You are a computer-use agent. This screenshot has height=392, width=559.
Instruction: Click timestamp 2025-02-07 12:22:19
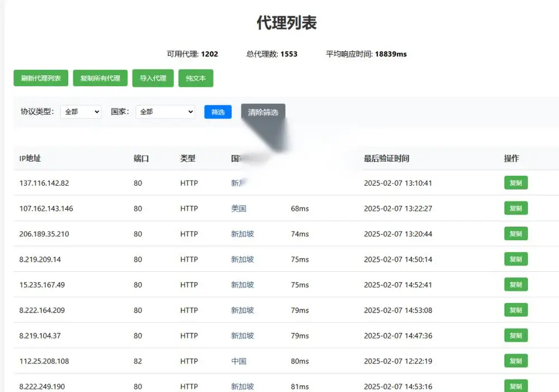[x=398, y=361]
